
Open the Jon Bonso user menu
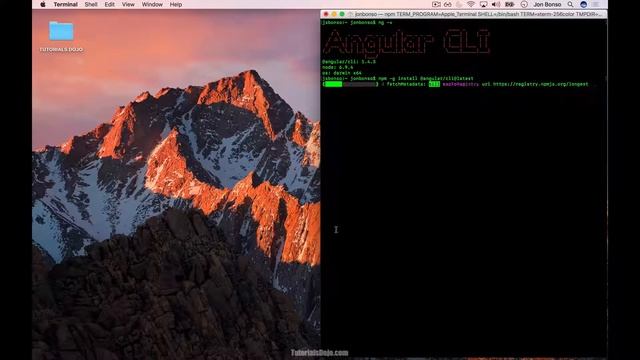pos(547,4)
